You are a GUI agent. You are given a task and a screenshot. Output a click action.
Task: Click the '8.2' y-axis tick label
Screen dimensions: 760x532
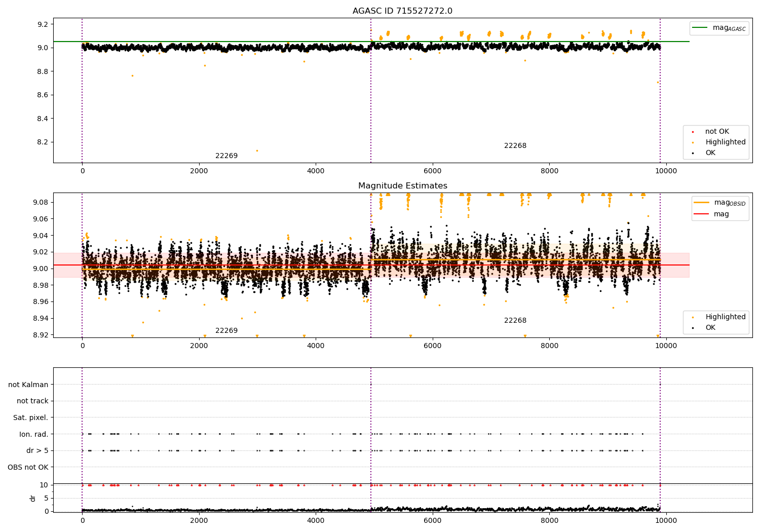point(43,142)
